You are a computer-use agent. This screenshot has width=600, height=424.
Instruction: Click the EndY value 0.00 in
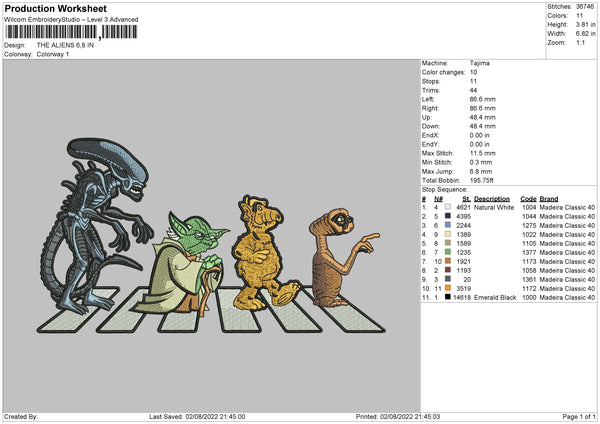[x=479, y=144]
